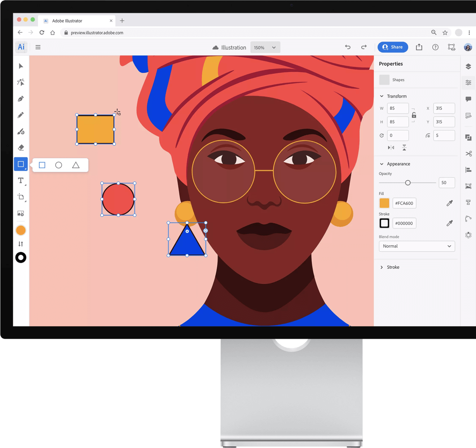Select the Scissors tool icon
This screenshot has height=448, width=476.
pos(468,153)
